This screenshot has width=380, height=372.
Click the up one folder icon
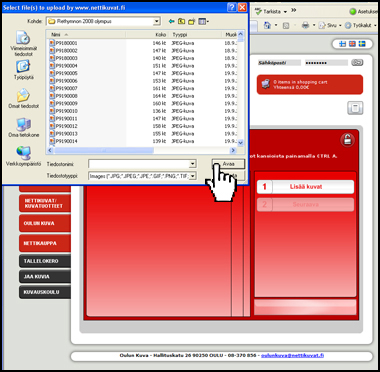pyautogui.click(x=181, y=22)
